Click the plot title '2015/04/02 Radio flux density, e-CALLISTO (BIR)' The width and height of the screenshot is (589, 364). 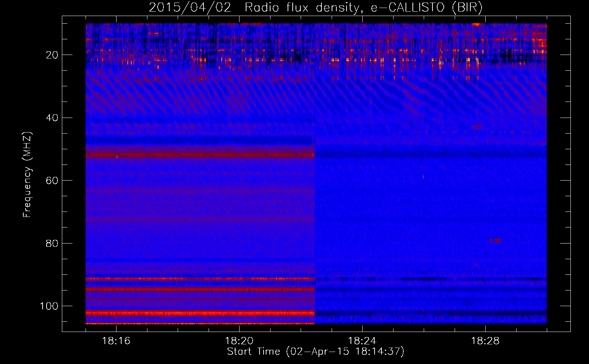coord(316,8)
